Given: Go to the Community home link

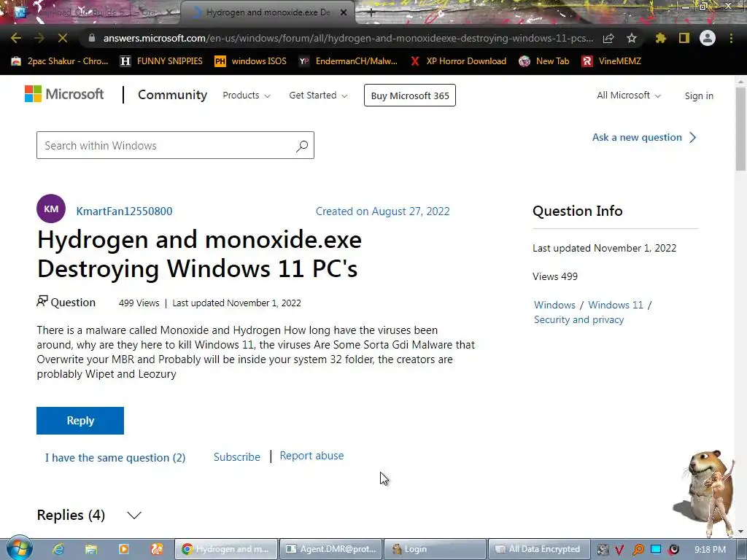Looking at the screenshot, I should 172,95.
